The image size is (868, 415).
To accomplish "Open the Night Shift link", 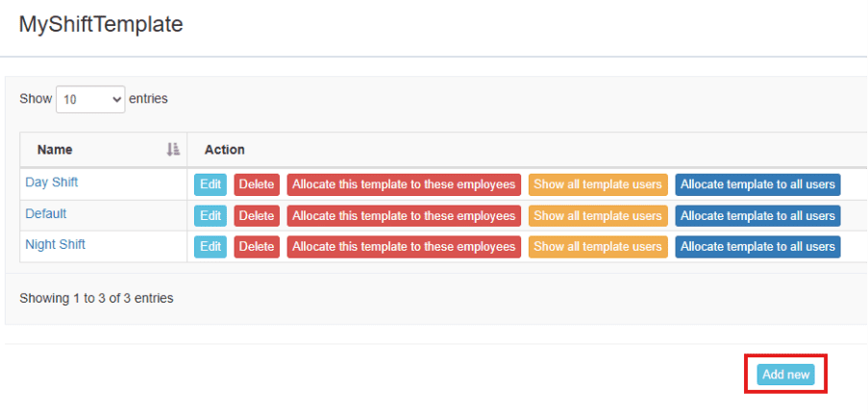I will click(56, 245).
